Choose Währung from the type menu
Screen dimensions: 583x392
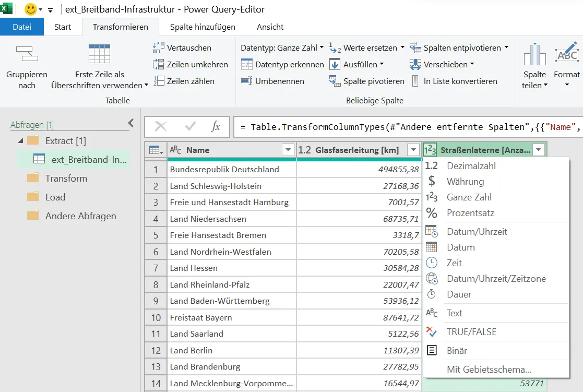tap(496, 182)
